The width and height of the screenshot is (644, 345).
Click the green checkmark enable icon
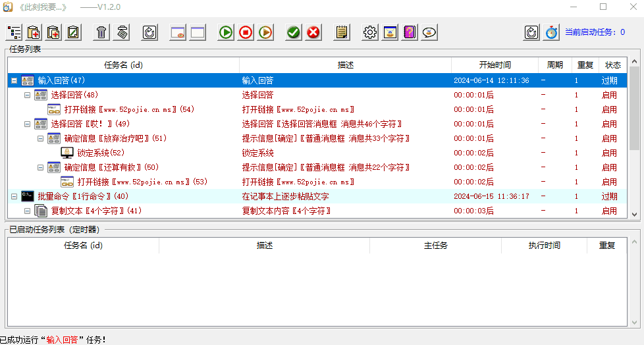click(x=294, y=32)
